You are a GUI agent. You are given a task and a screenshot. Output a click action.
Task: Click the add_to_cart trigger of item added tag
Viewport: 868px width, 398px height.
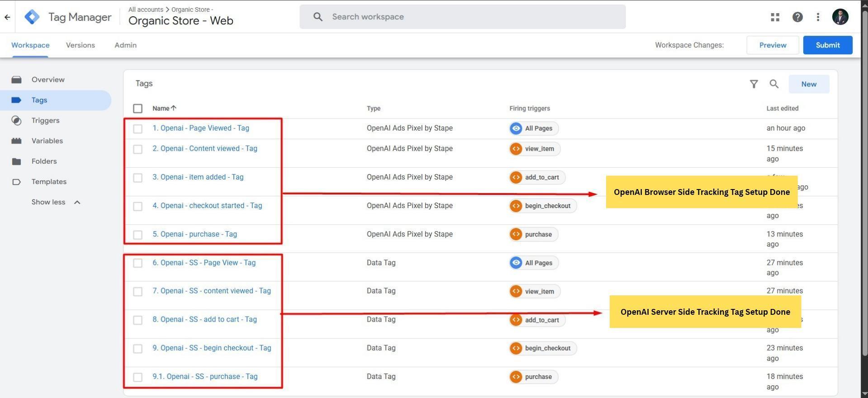point(537,177)
